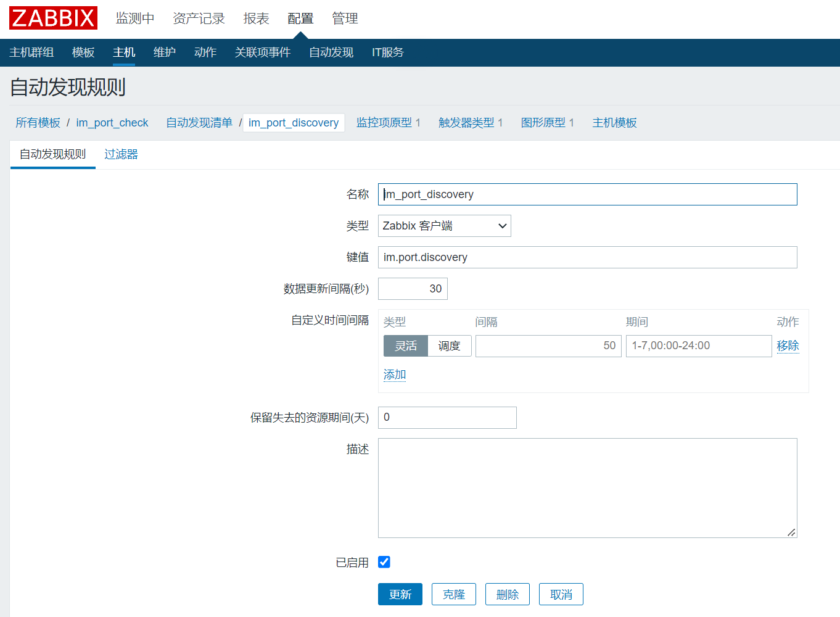The width and height of the screenshot is (840, 617).
Task: Open the 配置 top menu
Action: [x=300, y=19]
